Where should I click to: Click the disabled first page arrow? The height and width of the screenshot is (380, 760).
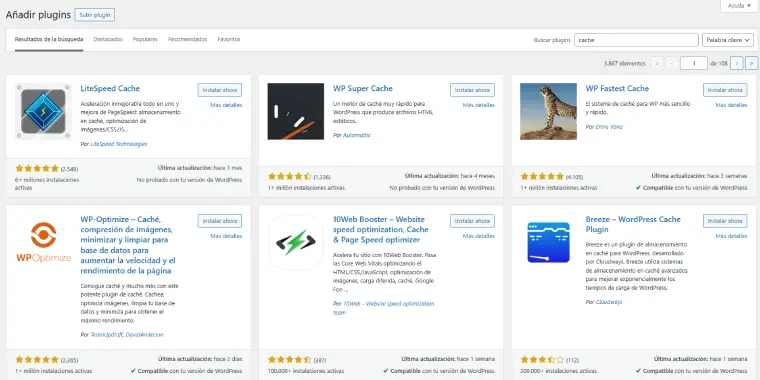click(657, 63)
